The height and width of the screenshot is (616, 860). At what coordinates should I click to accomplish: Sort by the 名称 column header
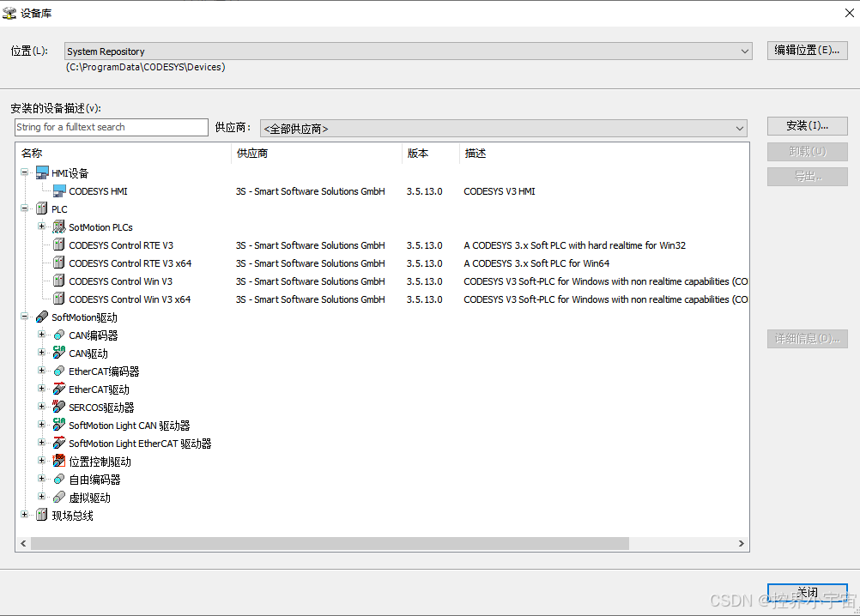click(124, 154)
